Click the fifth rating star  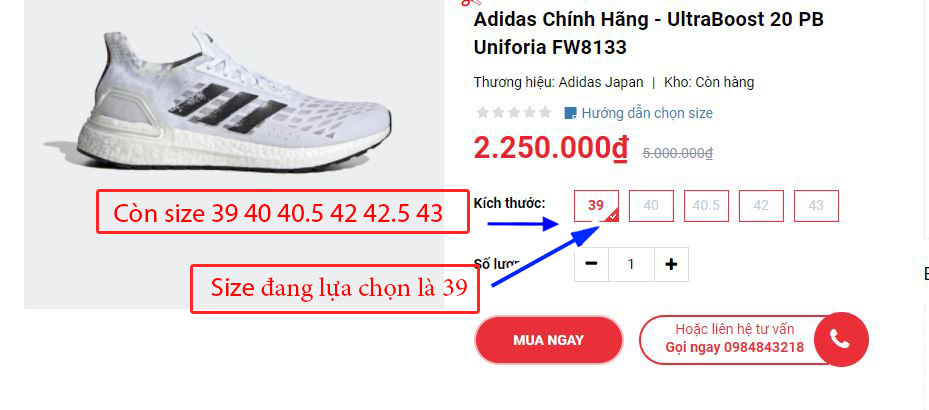[x=545, y=112]
